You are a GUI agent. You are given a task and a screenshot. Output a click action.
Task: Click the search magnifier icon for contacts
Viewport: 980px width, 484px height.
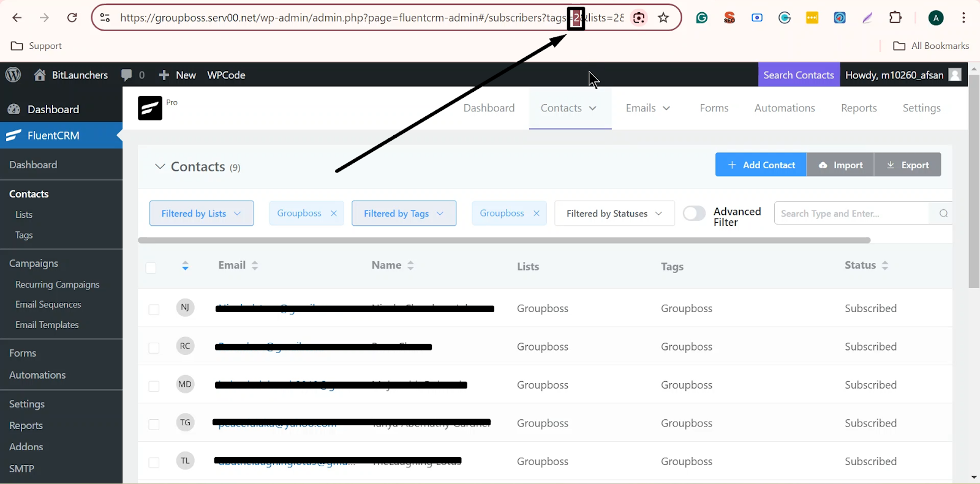[943, 213]
